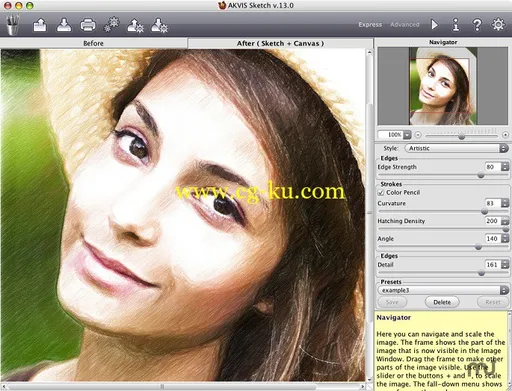Click the Load presets icon

135,25
